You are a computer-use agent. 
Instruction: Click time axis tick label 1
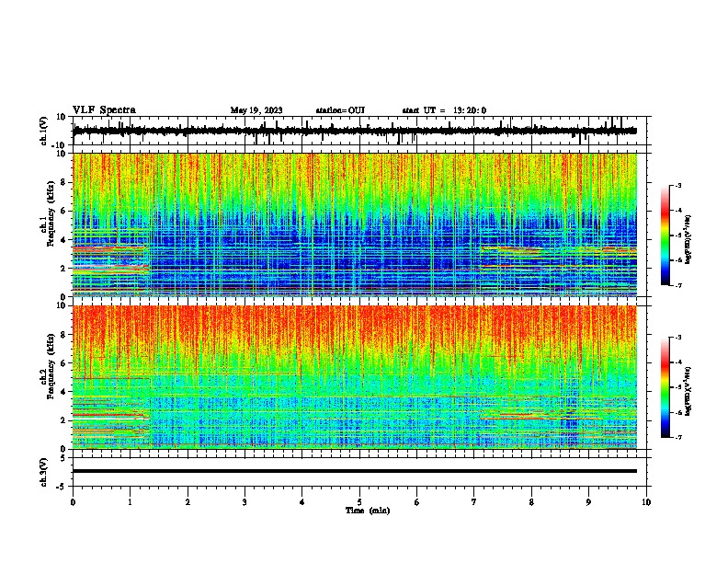(x=130, y=502)
